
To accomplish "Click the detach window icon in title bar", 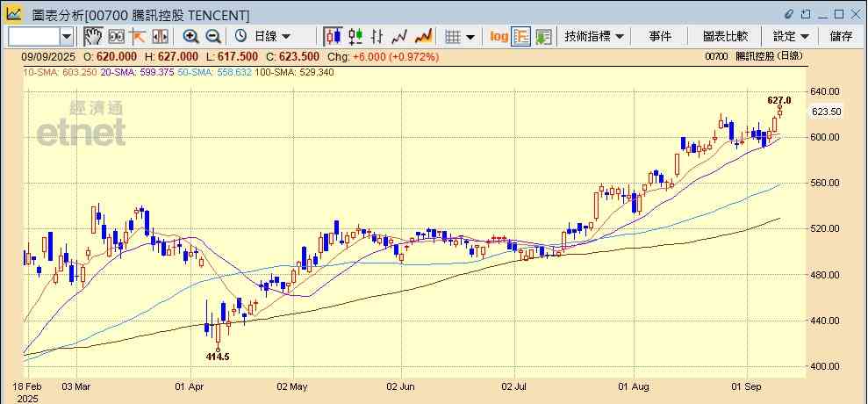I will (806, 14).
